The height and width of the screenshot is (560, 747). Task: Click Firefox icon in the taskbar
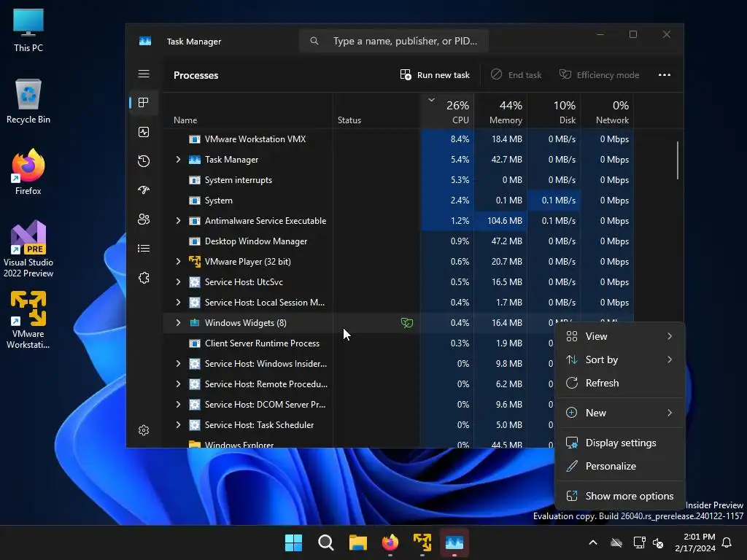pyautogui.click(x=390, y=542)
